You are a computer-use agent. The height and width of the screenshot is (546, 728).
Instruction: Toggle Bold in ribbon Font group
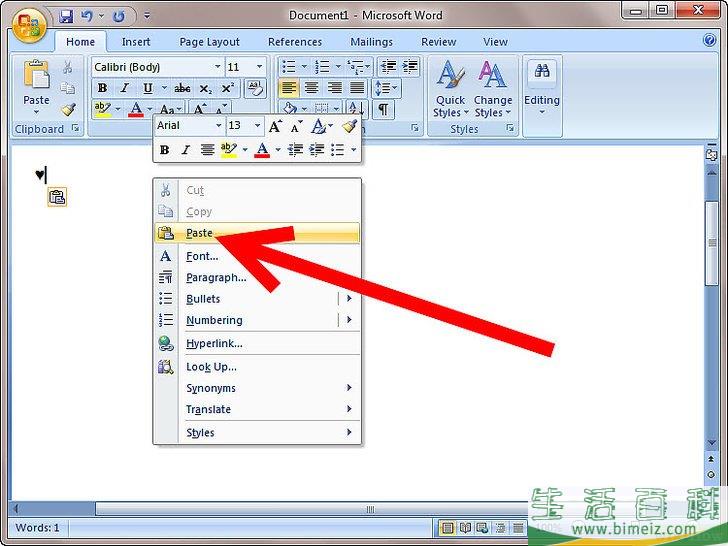pyautogui.click(x=103, y=88)
